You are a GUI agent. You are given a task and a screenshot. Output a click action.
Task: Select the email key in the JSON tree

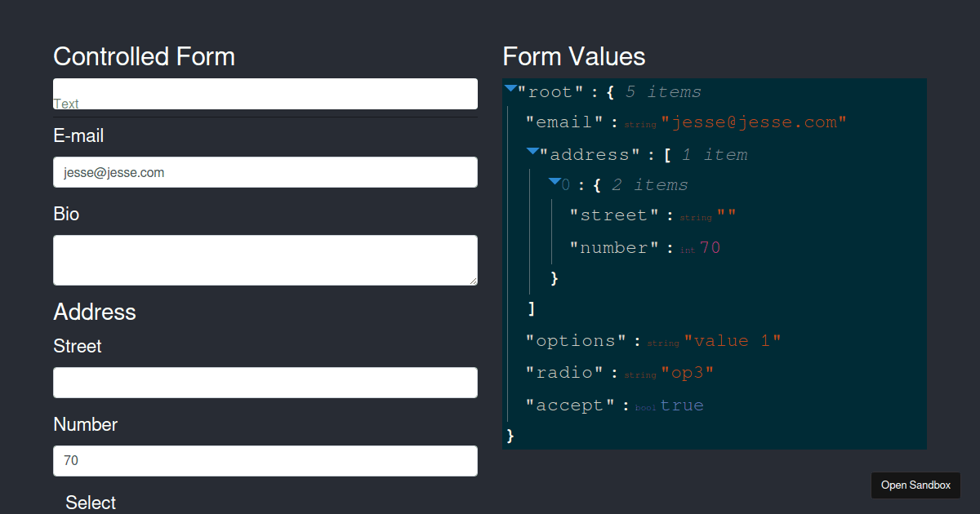point(563,121)
